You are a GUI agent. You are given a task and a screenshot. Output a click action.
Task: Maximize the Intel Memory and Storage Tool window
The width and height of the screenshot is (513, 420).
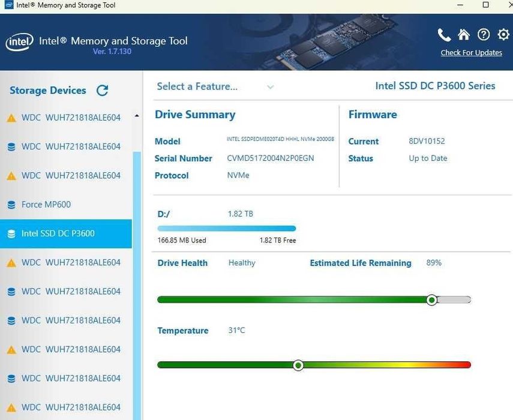click(x=486, y=5)
